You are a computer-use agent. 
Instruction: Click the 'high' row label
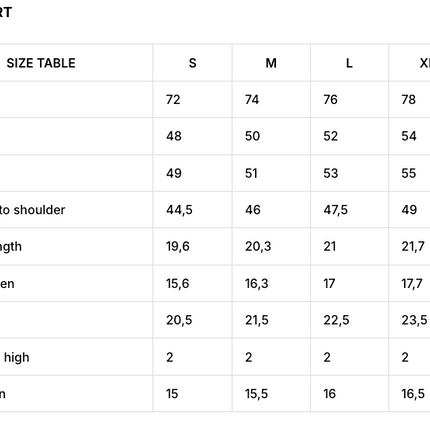(x=17, y=357)
